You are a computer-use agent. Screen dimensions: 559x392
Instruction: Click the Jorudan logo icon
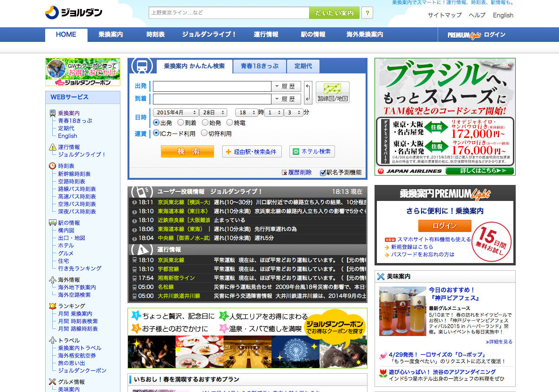pyautogui.click(x=52, y=13)
